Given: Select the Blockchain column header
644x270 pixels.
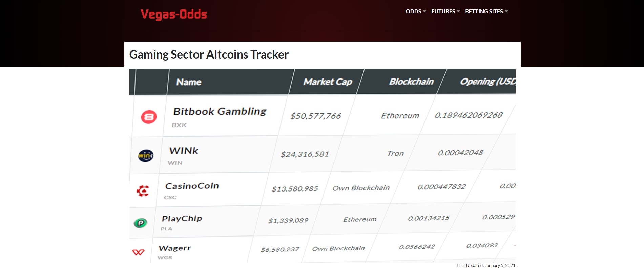Looking at the screenshot, I should pos(411,82).
